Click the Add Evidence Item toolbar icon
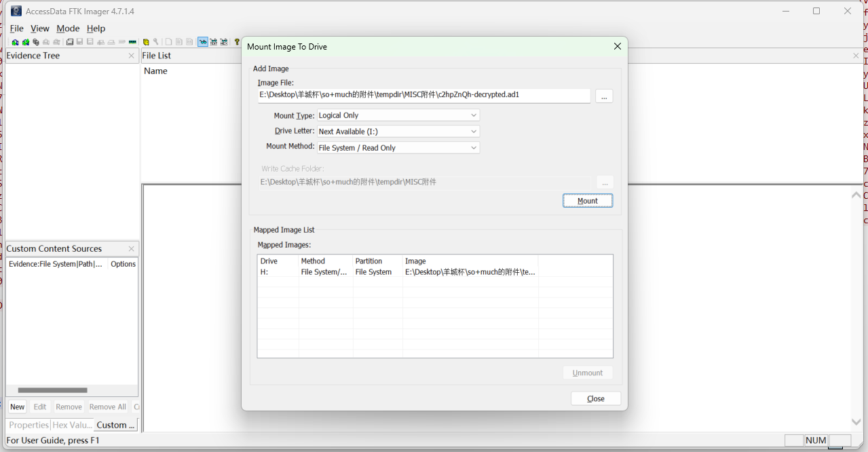Screen dimensions: 868x452 point(15,42)
